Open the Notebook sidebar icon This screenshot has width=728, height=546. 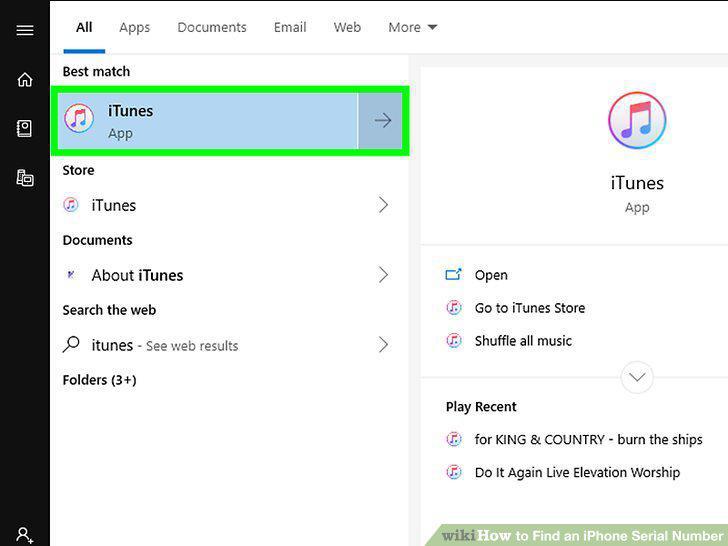point(24,128)
